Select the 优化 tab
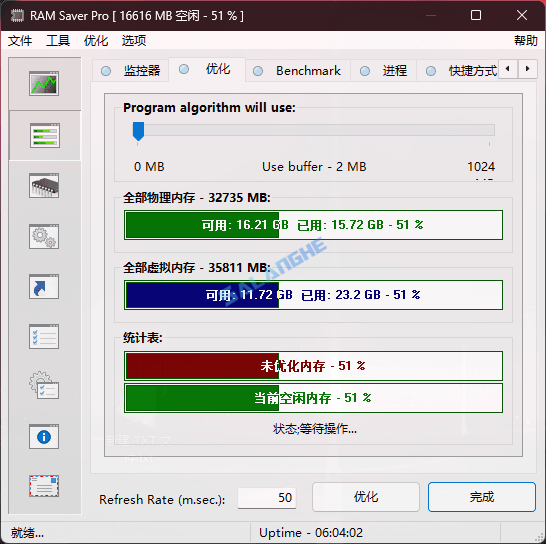The image size is (546, 544). pyautogui.click(x=207, y=69)
